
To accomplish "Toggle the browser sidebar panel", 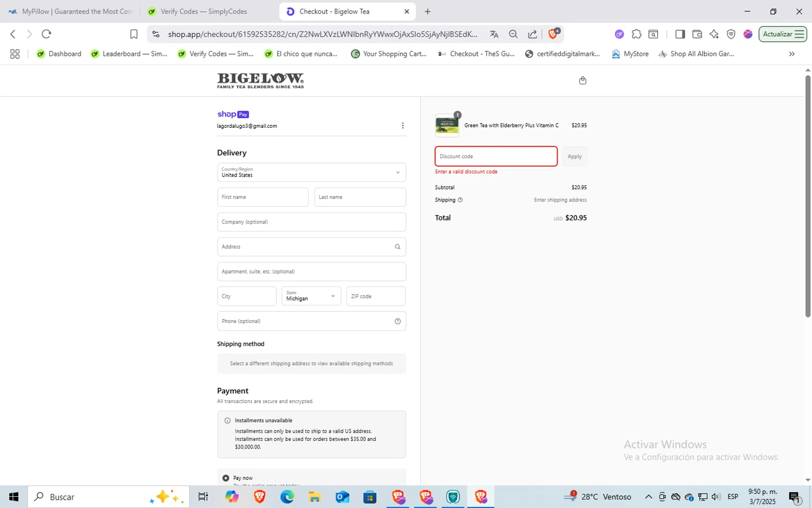I will tap(680, 34).
